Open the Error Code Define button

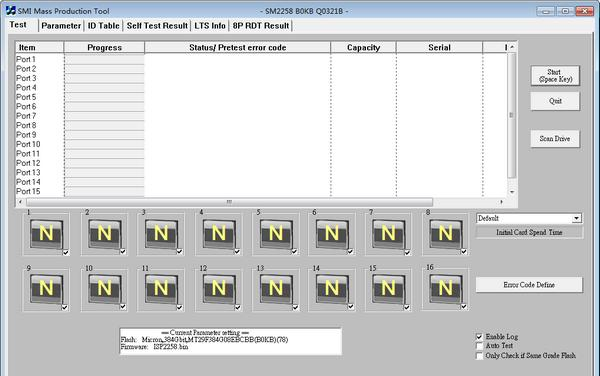click(529, 285)
